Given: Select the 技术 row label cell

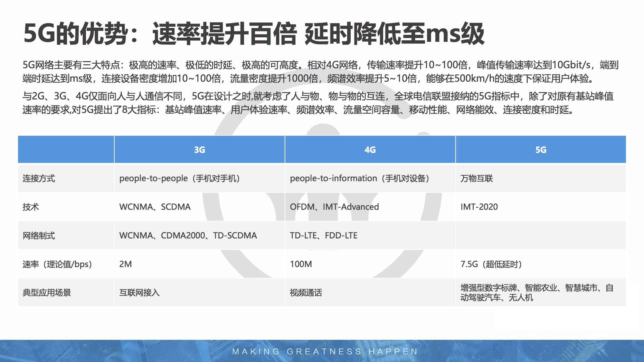Looking at the screenshot, I should pyautogui.click(x=31, y=207).
